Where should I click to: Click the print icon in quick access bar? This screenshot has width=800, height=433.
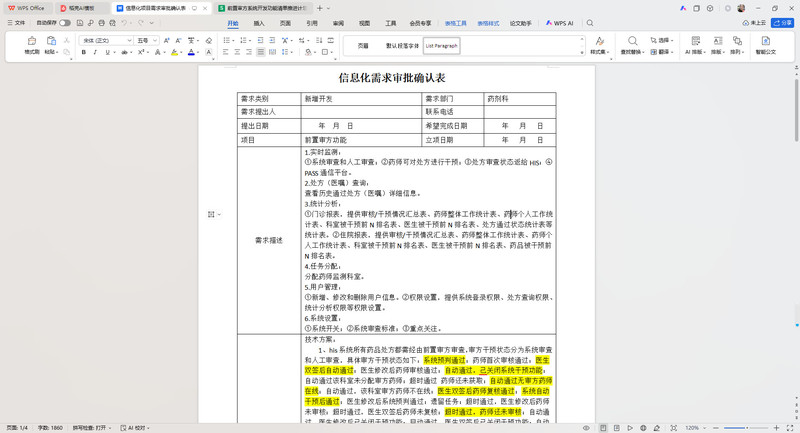point(102,23)
